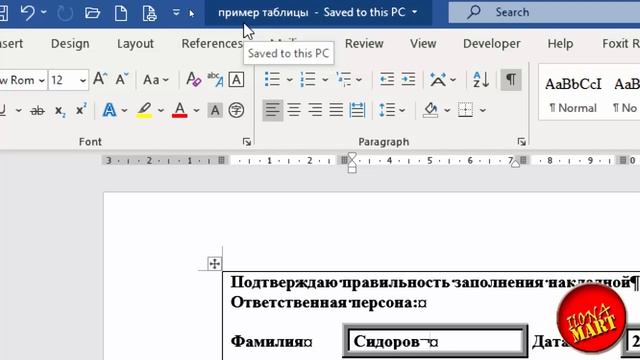Open Borders dropdown arrow
Screen dimensions: 640x360
point(483,110)
